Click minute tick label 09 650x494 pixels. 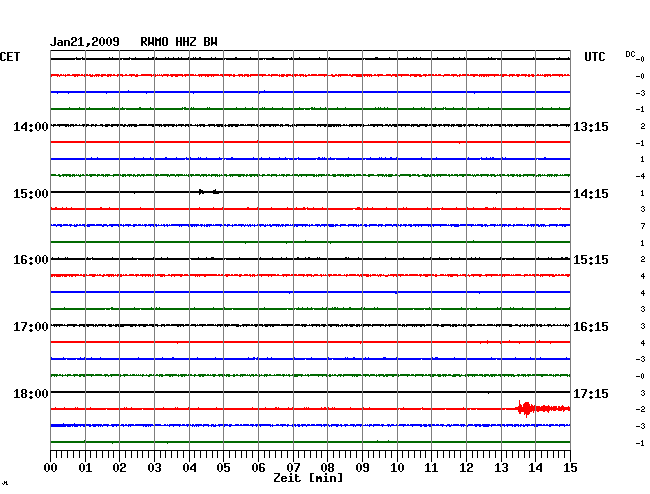click(x=362, y=468)
